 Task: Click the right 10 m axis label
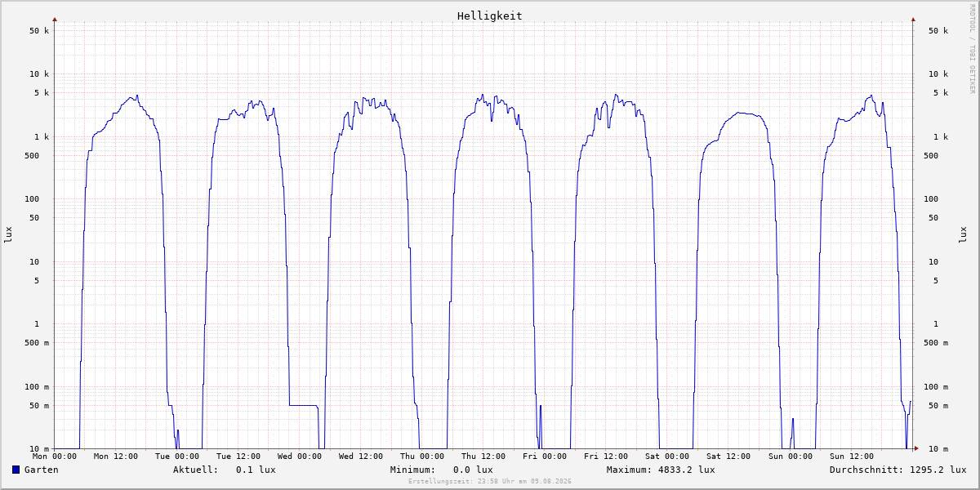pos(938,449)
